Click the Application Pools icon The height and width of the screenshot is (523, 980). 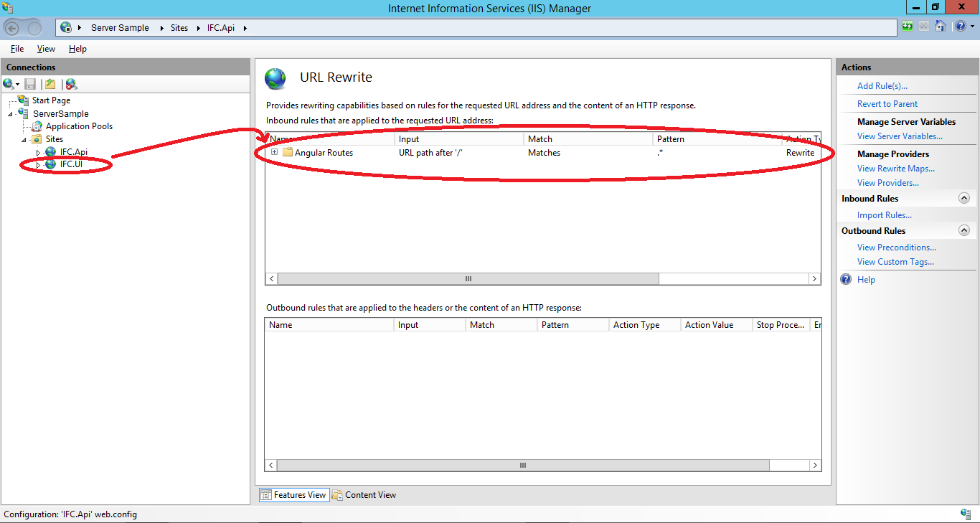point(37,126)
